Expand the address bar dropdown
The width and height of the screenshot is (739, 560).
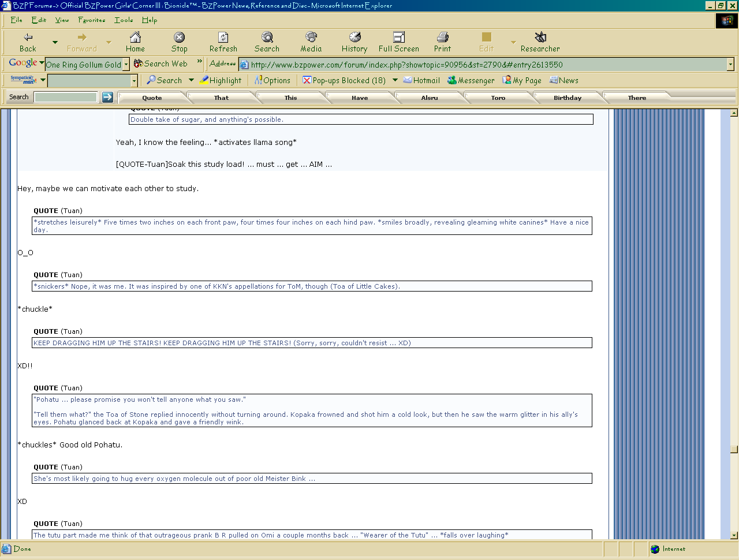pos(730,65)
